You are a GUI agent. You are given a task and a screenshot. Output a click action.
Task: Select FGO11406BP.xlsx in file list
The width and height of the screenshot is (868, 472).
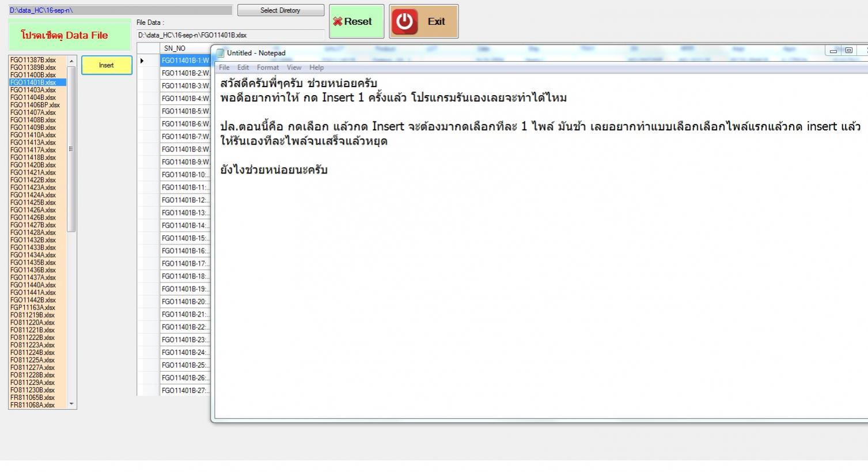35,105
